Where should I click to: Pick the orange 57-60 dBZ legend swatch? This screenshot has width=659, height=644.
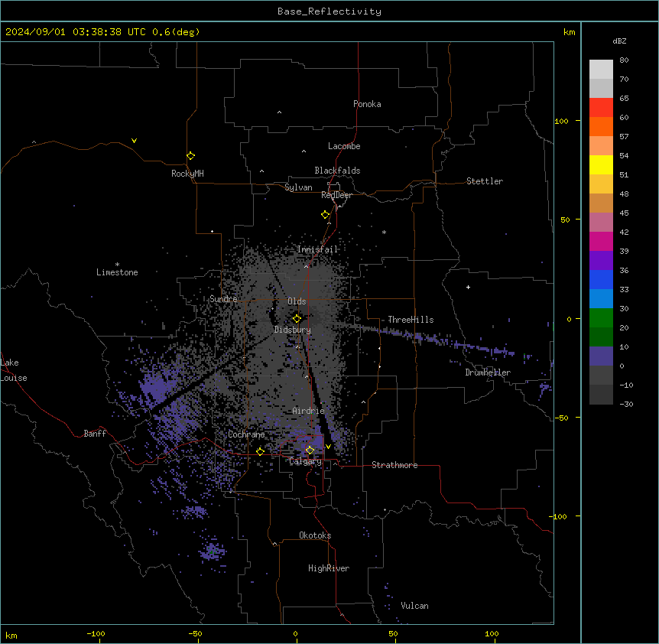click(x=601, y=126)
